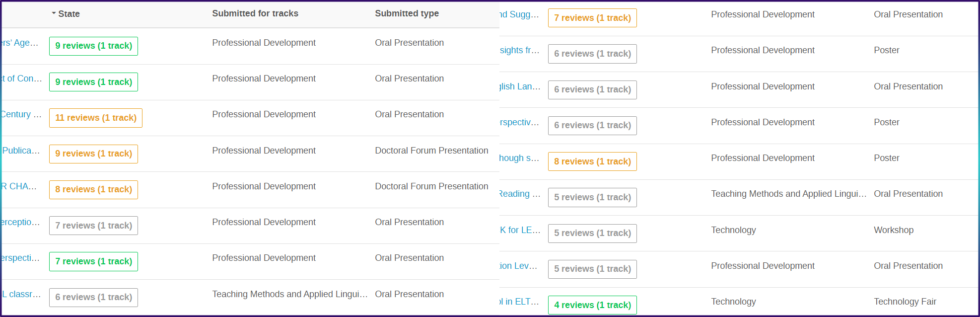
Task: Open 7 reviews button in the "erceptio…" row
Action: (x=93, y=226)
